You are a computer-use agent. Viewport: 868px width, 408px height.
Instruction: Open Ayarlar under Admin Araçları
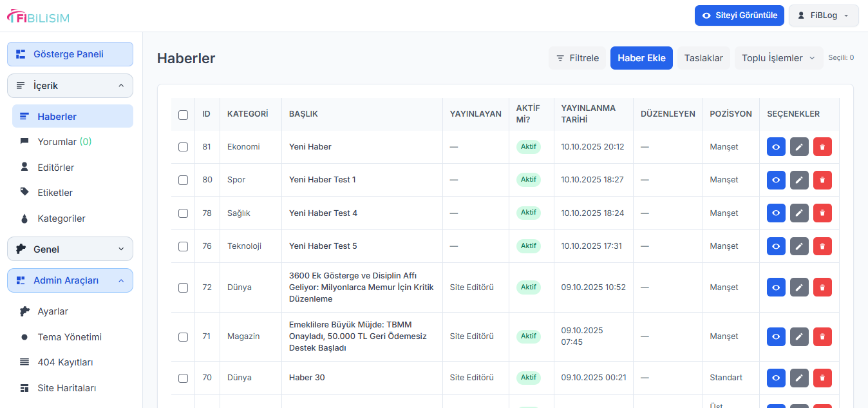[x=73, y=311]
